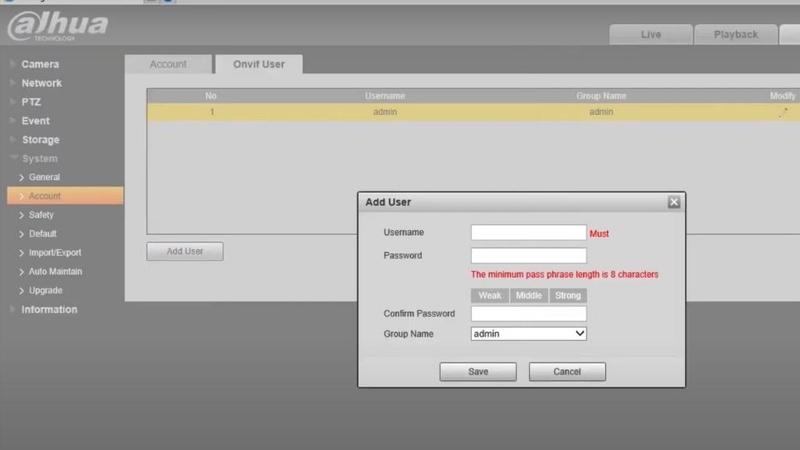Focus the Username input field
This screenshot has width=800, height=450.
(529, 233)
